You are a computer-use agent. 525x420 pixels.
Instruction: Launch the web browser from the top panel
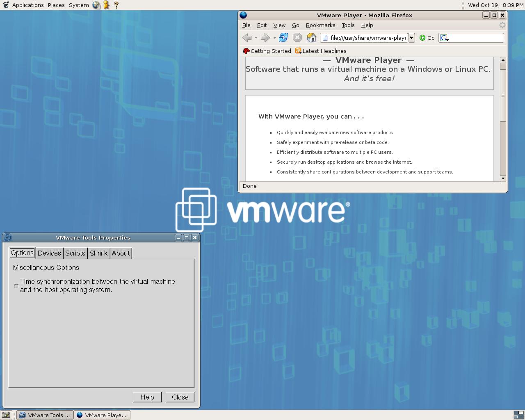(96, 5)
